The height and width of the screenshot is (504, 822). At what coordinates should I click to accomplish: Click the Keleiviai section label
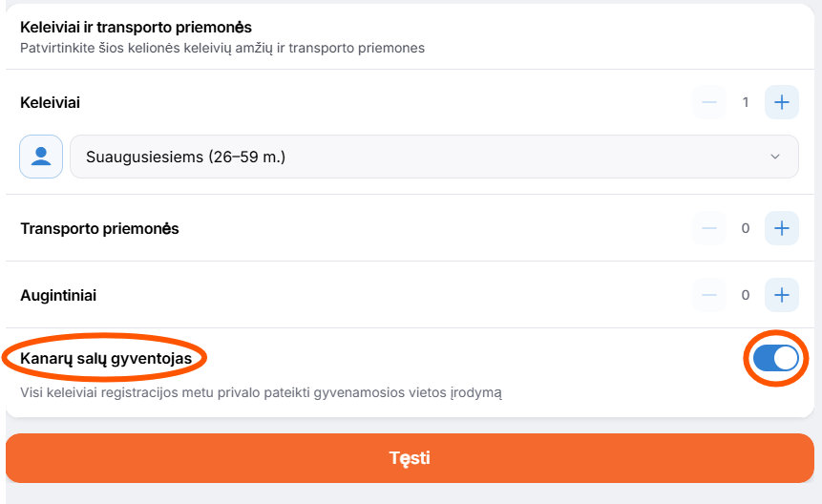50,103
